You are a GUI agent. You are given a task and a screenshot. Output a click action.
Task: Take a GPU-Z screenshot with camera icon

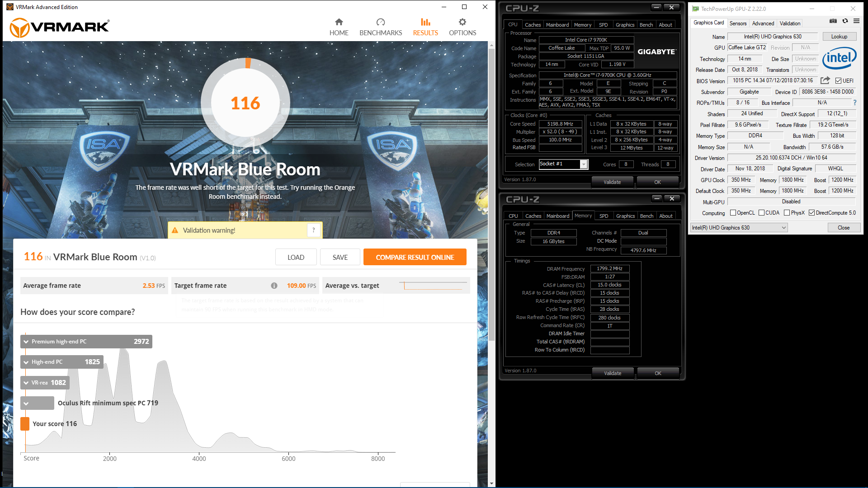pos(833,21)
